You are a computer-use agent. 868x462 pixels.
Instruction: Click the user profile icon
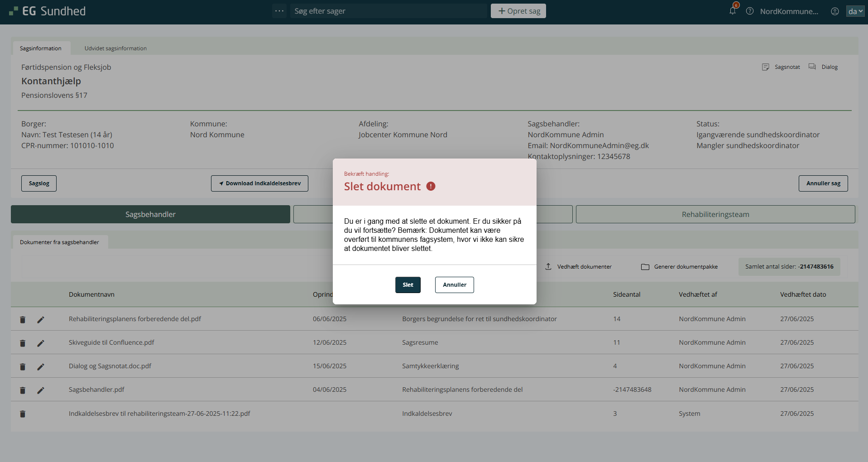[834, 11]
